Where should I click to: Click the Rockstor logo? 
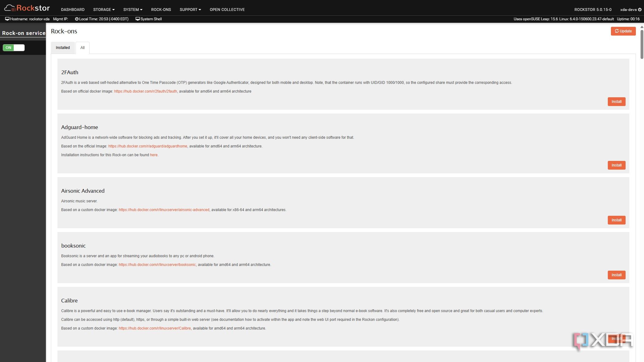[x=27, y=8]
